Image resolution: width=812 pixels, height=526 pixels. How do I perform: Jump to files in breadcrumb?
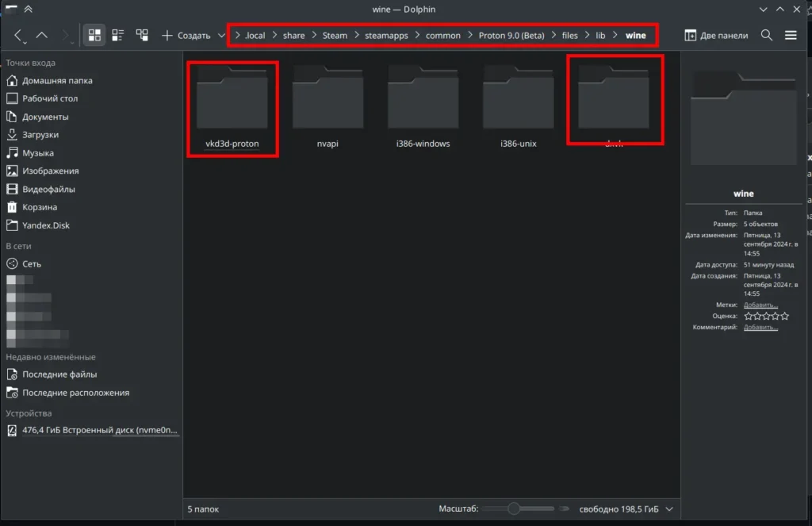pyautogui.click(x=569, y=35)
